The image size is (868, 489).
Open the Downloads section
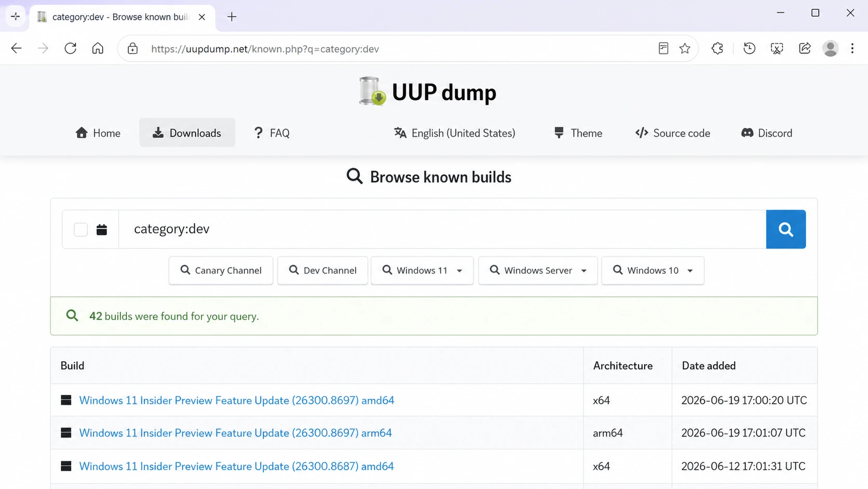click(187, 133)
